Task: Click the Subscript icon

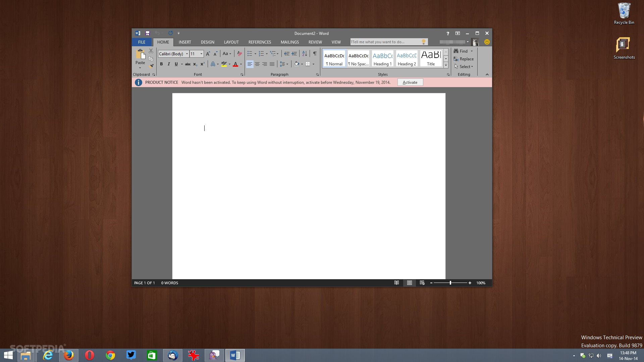Action: 195,64
